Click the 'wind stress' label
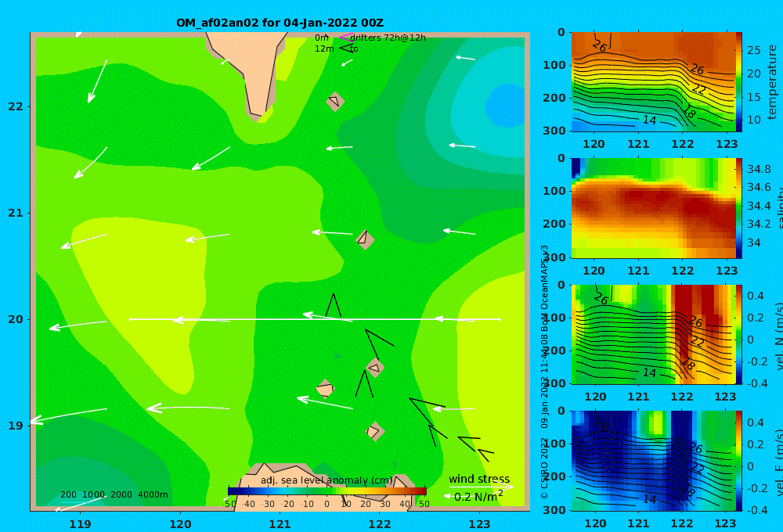This screenshot has height=532, width=783. pos(479,479)
